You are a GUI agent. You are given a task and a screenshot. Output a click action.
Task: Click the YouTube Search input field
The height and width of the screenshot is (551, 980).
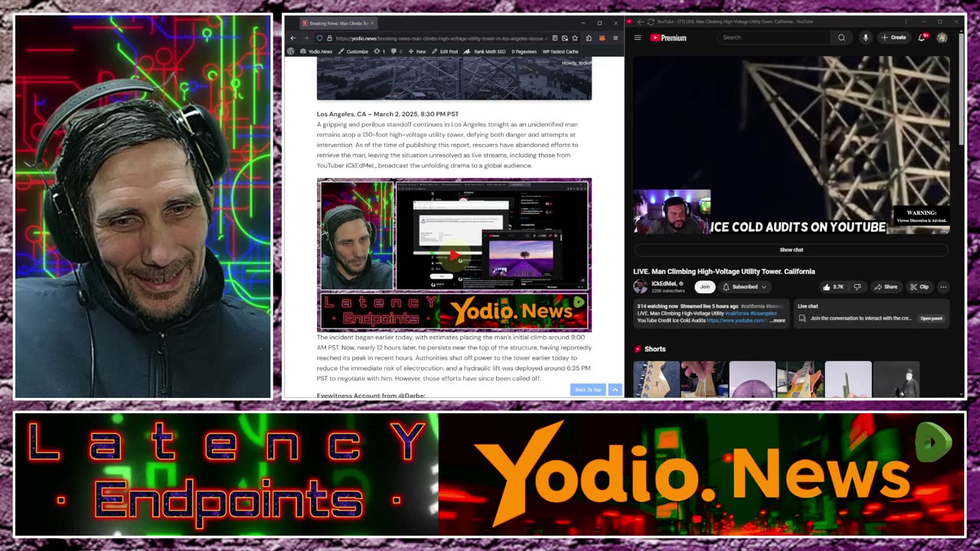pyautogui.click(x=775, y=37)
